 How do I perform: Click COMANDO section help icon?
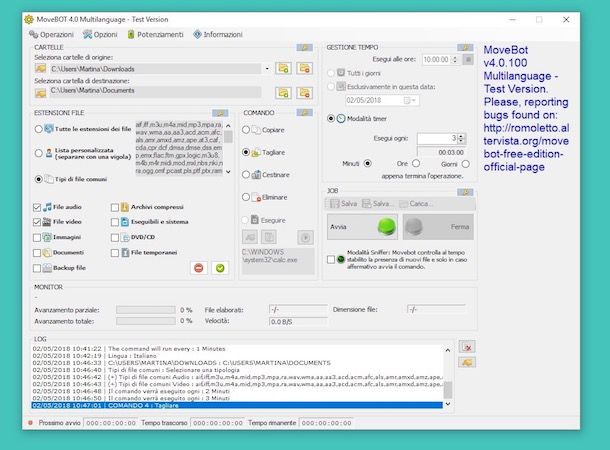[x=304, y=113]
